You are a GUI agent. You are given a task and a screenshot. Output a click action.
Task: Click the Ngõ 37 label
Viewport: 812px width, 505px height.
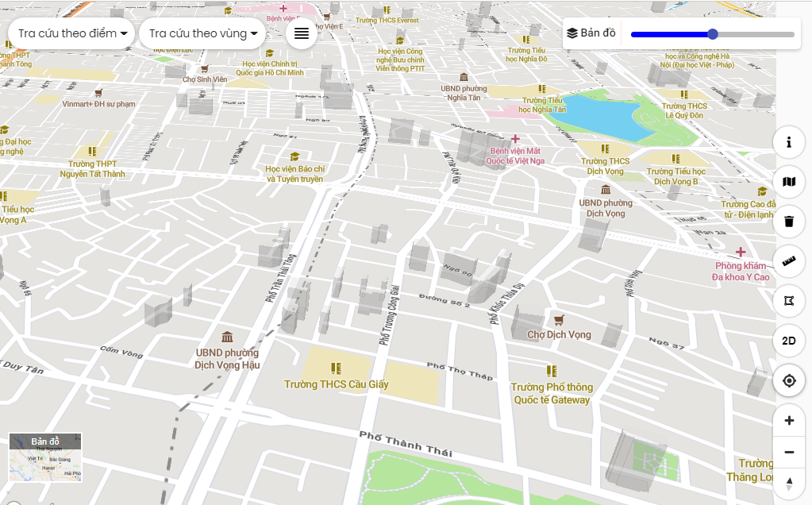coord(667,343)
